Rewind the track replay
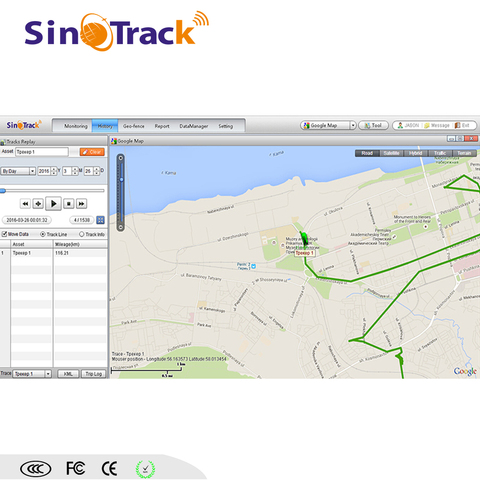 25,204
